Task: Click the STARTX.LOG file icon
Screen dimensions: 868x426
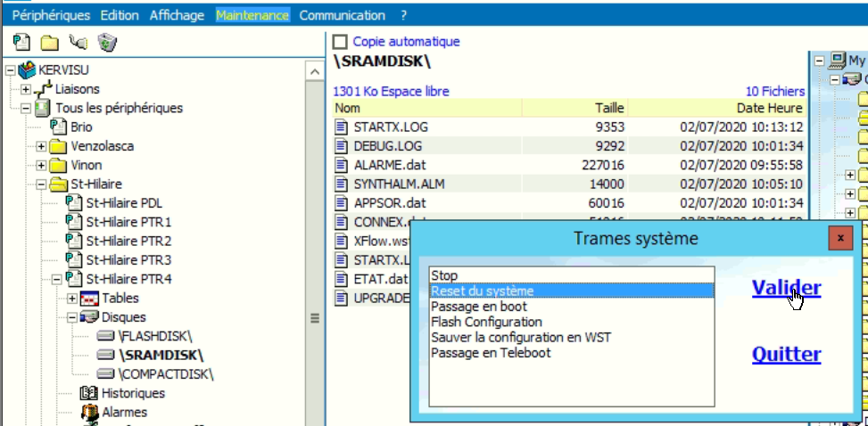Action: click(x=341, y=127)
